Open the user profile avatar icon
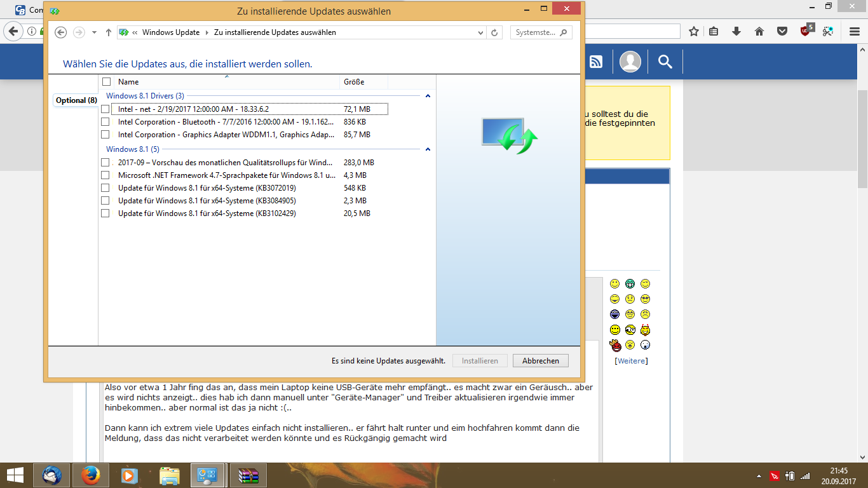 click(x=630, y=62)
